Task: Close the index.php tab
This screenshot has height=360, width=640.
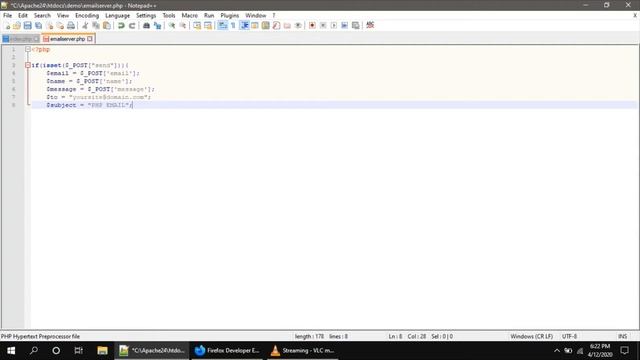Action: (36, 39)
